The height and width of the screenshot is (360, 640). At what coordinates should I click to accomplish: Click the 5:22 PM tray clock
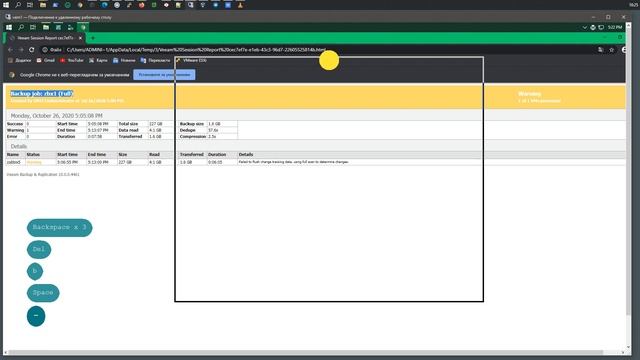coord(615,27)
